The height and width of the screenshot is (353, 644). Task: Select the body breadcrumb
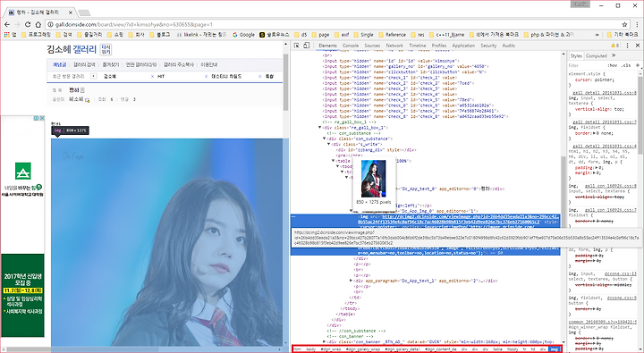pos(311,349)
